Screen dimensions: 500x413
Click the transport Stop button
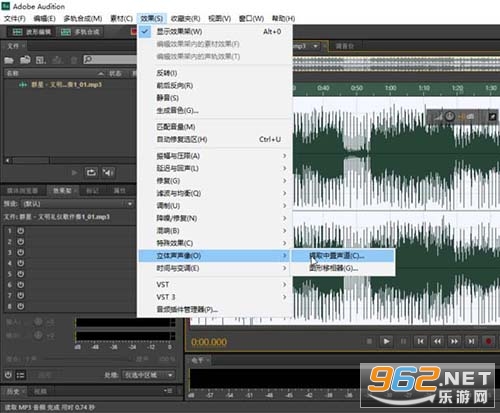(x=369, y=341)
